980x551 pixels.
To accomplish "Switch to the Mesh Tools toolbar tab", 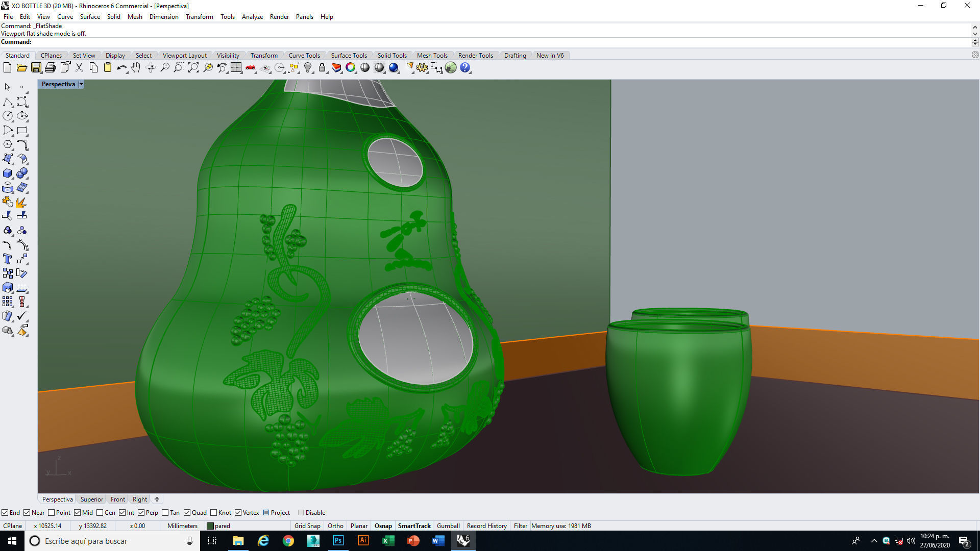I will 432,56.
